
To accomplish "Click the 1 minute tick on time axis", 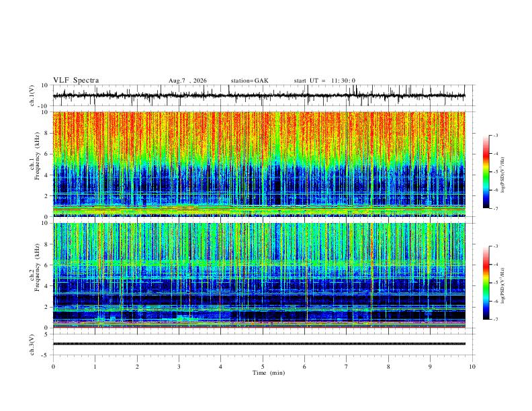I will coord(95,367).
